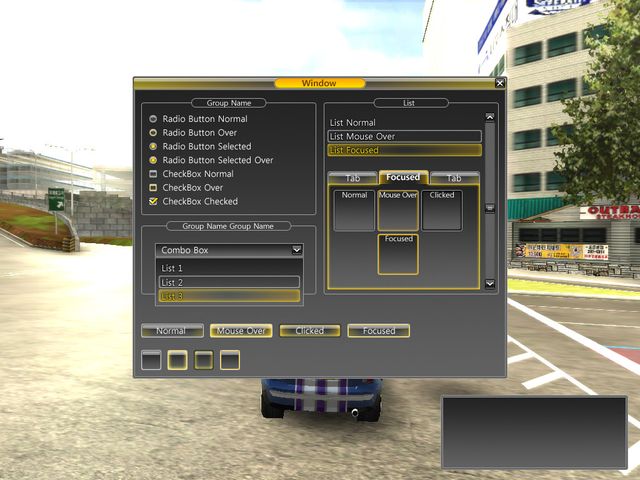The height and width of the screenshot is (480, 640).
Task: Choose List 1 from the combo list
Action: pyautogui.click(x=228, y=268)
